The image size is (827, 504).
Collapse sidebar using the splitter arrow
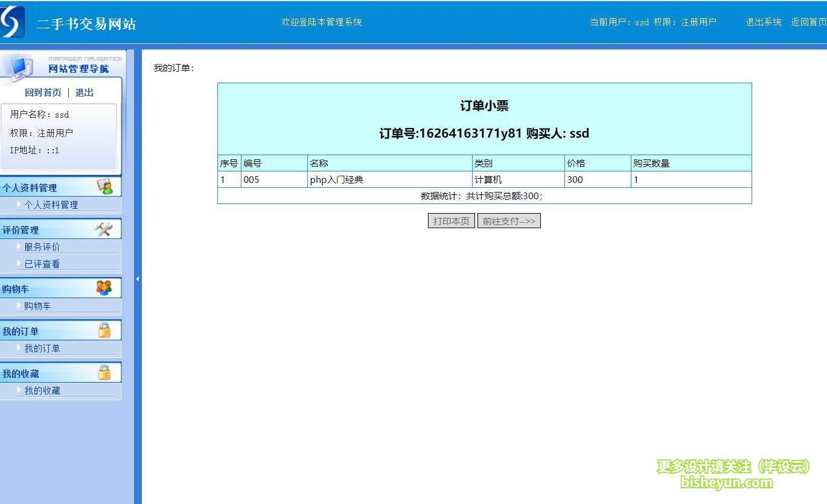point(138,279)
